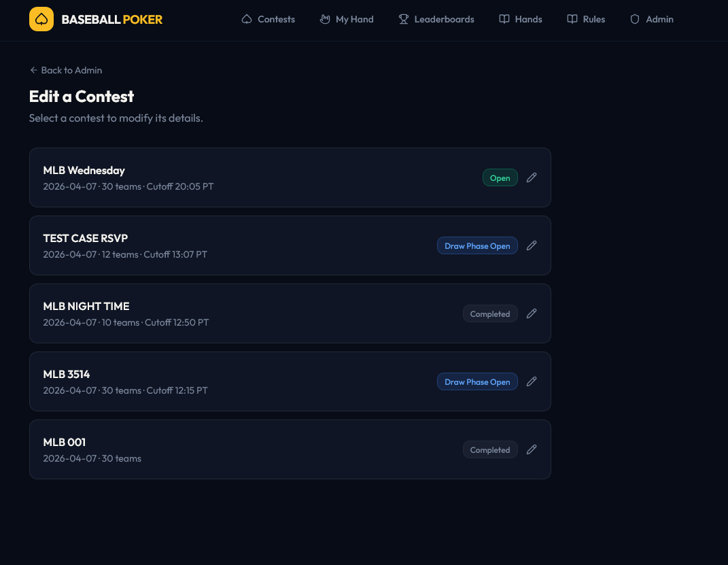Edit TEST CASE RSVP via pencil icon
728x565 pixels.
[x=532, y=245]
